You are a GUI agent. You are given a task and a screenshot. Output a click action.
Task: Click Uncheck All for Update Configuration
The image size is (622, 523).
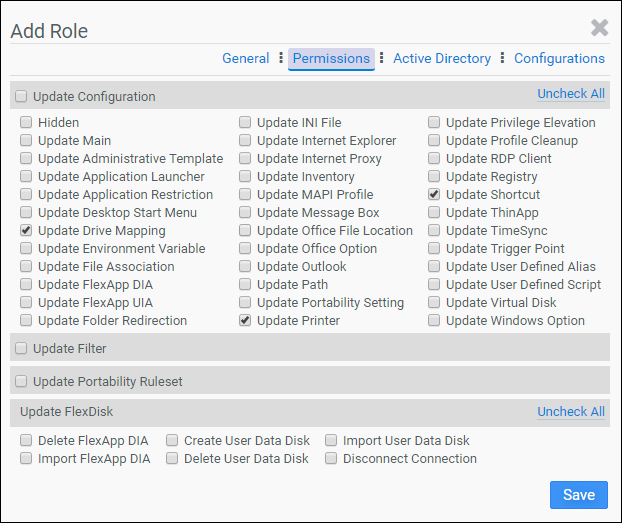(570, 94)
